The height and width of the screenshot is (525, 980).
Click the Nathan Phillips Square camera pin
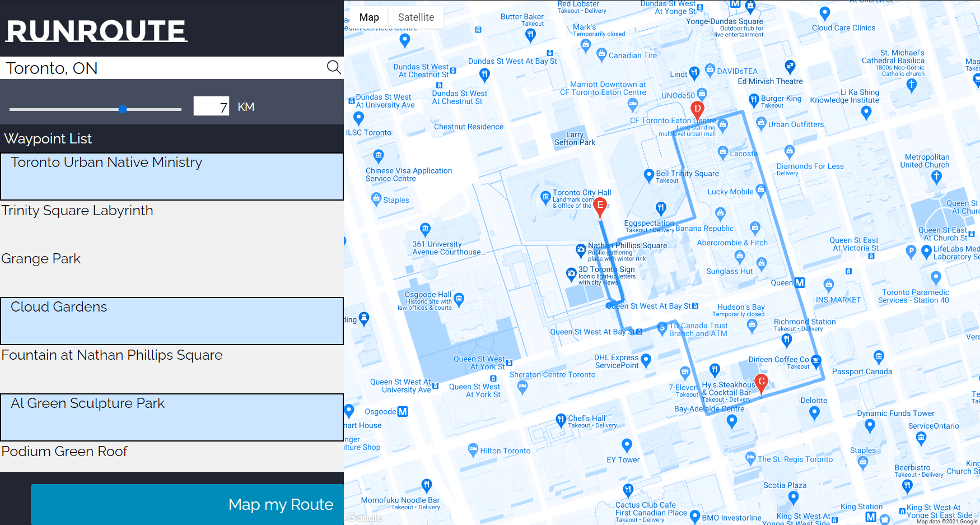coord(581,249)
